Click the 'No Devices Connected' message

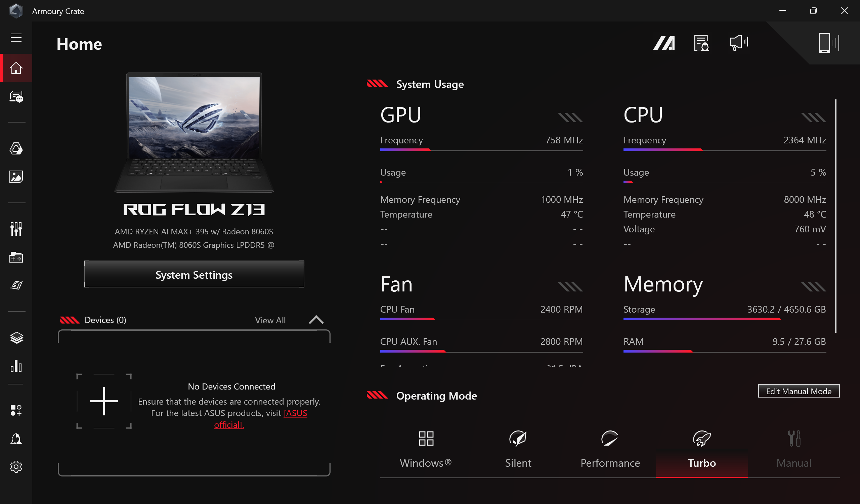(231, 386)
